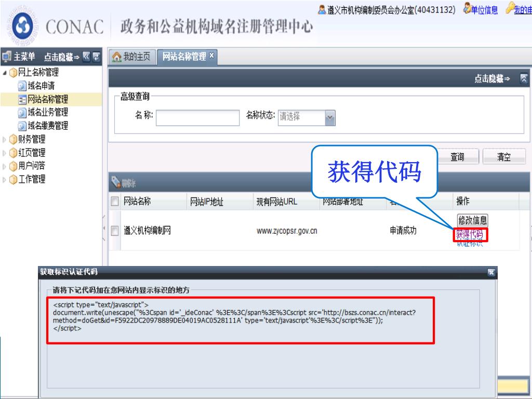Click the main menu panel icon
The image size is (532, 399).
coord(7,56)
